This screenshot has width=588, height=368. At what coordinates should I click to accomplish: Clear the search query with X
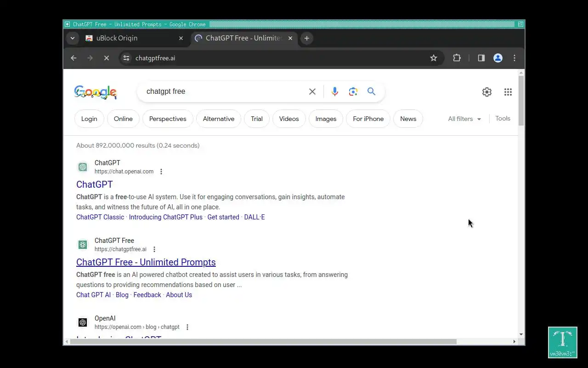tap(312, 92)
